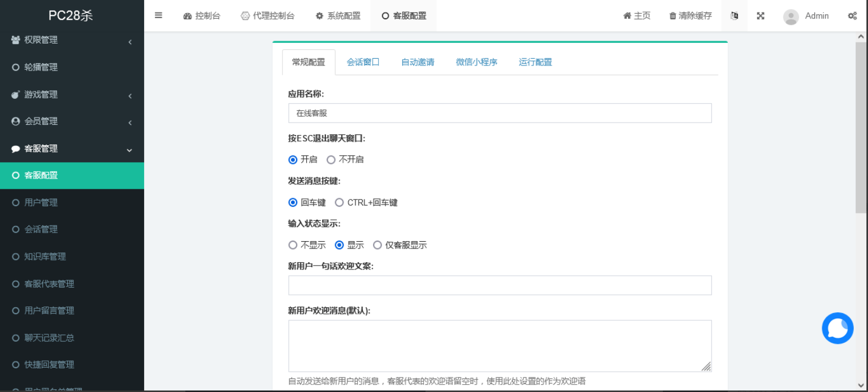Click the Admin user avatar

coord(791,16)
